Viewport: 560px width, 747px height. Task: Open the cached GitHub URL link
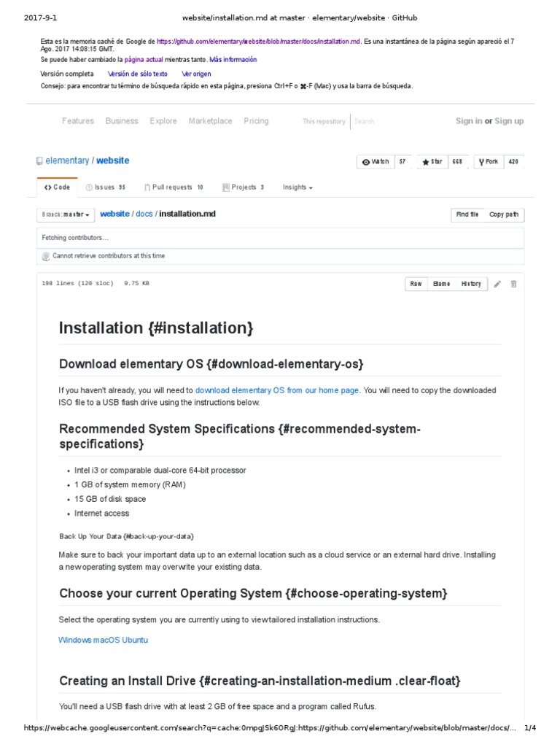[x=259, y=42]
